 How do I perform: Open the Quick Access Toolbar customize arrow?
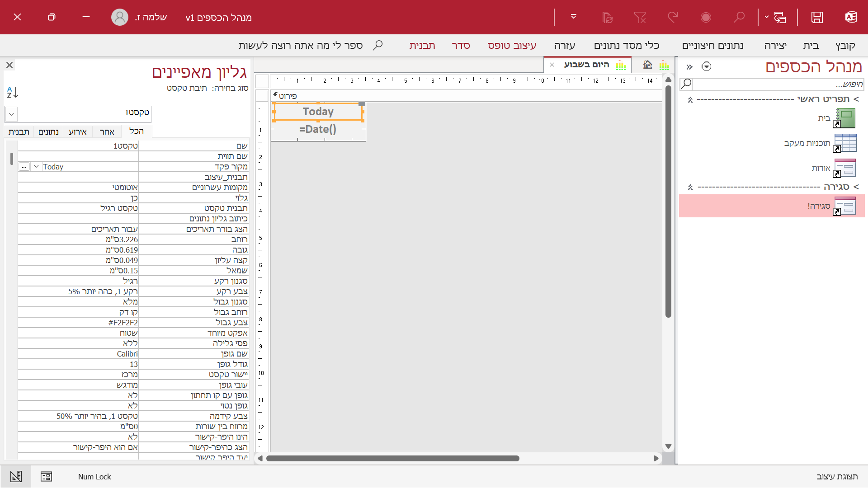(573, 17)
